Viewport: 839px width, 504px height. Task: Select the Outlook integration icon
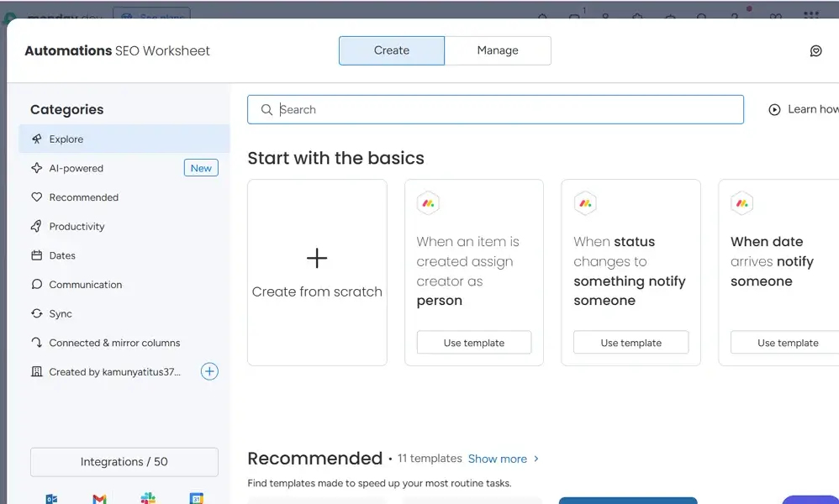tap(50, 498)
